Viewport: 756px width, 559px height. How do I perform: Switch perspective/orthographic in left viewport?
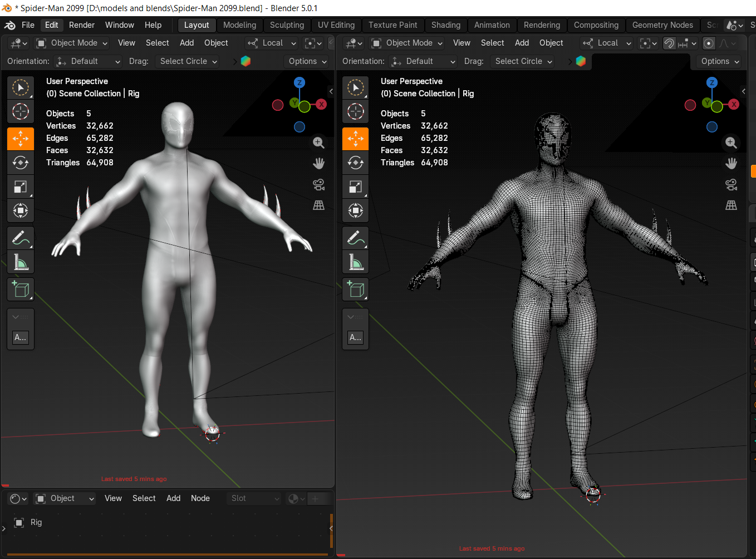click(x=319, y=205)
